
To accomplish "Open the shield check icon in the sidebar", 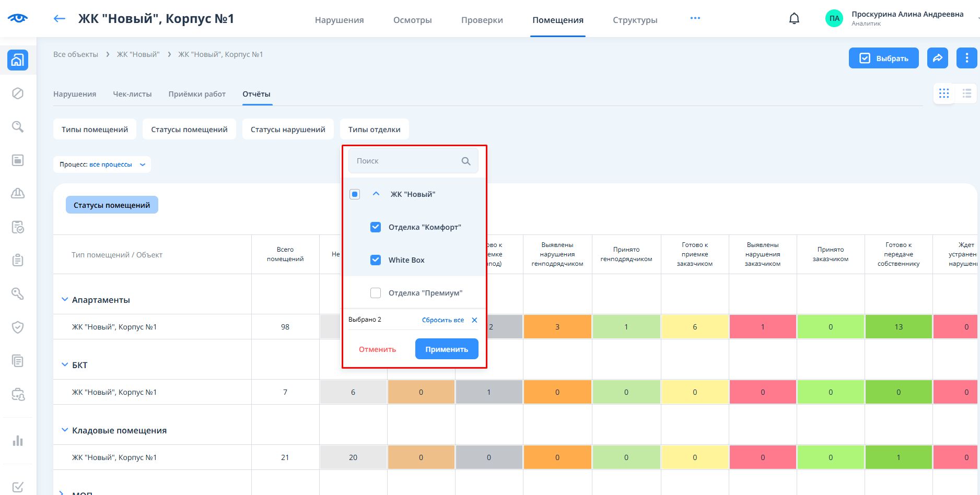I will coord(18,327).
